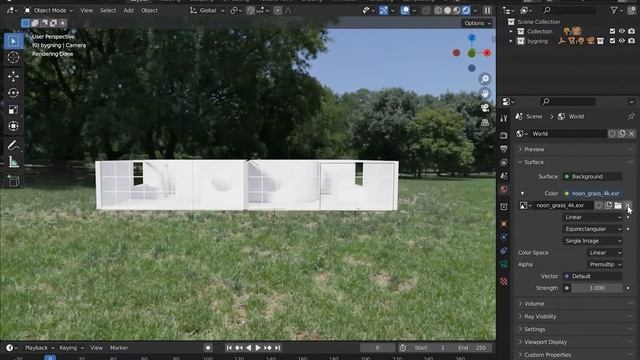Click the red X axis gizmo

point(487,53)
